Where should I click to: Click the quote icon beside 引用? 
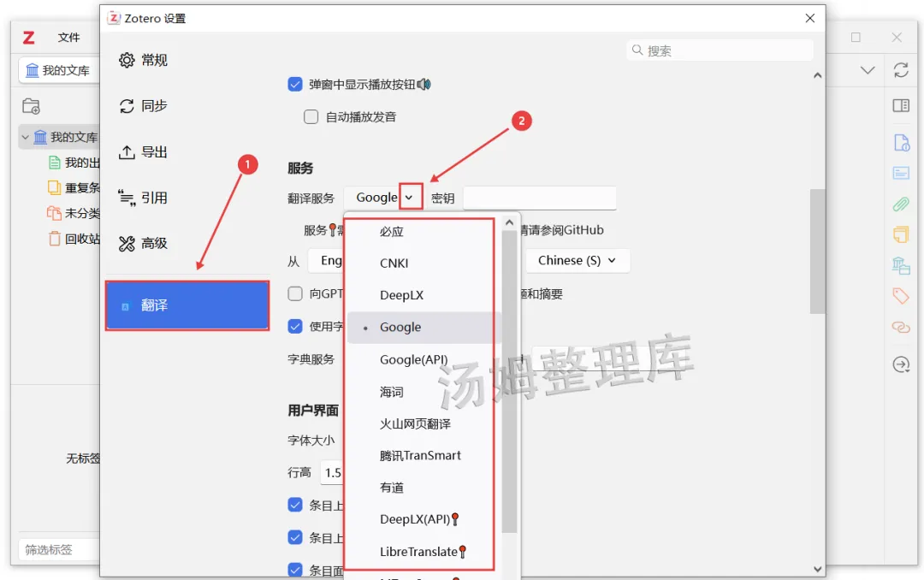click(x=127, y=198)
